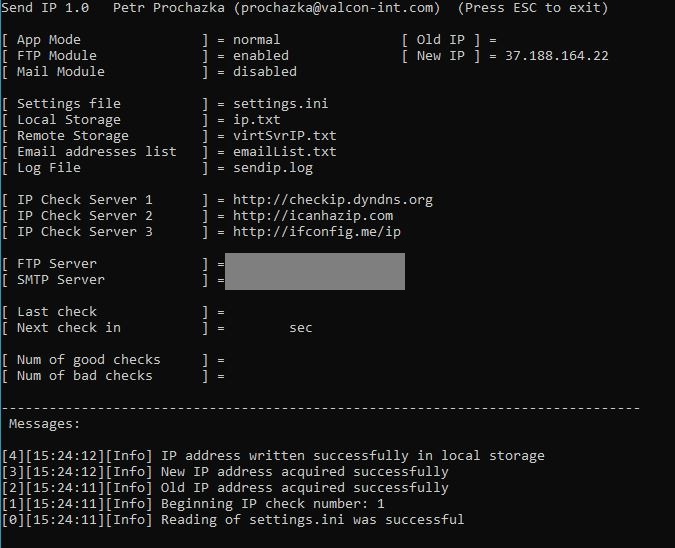The height and width of the screenshot is (548, 675).
Task: Click the ip.txt local storage value
Action: coord(257,120)
